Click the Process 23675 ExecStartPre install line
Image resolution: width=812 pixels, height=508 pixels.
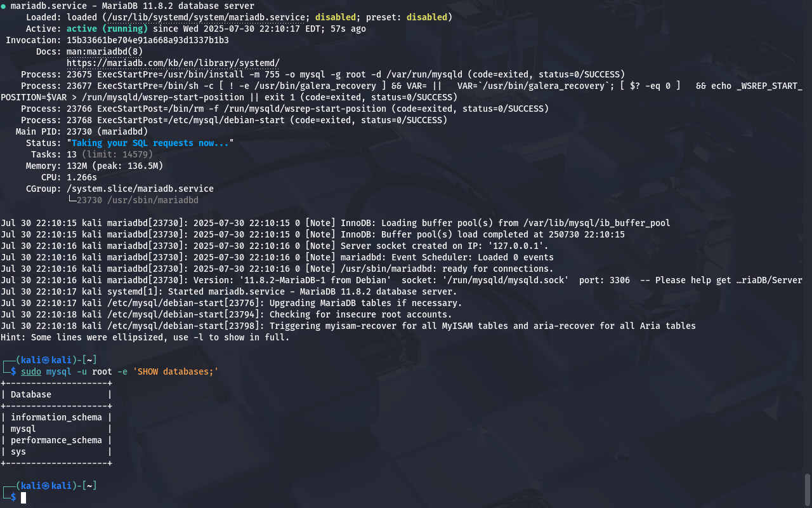[323, 74]
